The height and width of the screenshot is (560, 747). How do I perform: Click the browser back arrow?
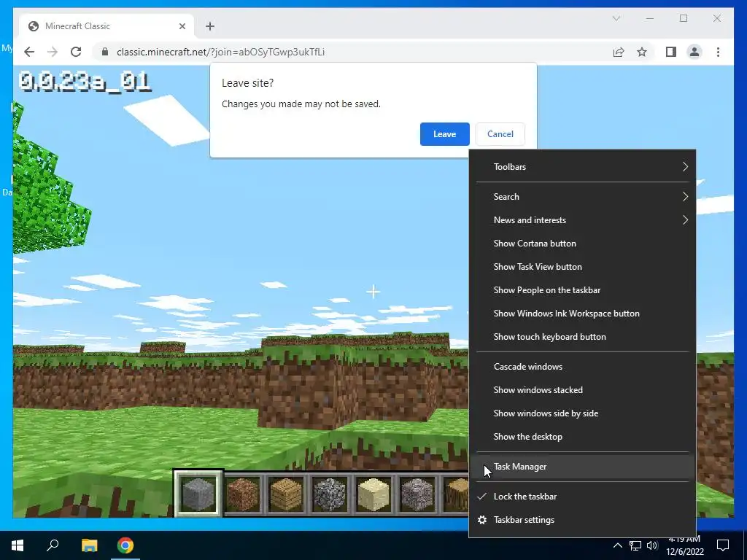tap(29, 52)
